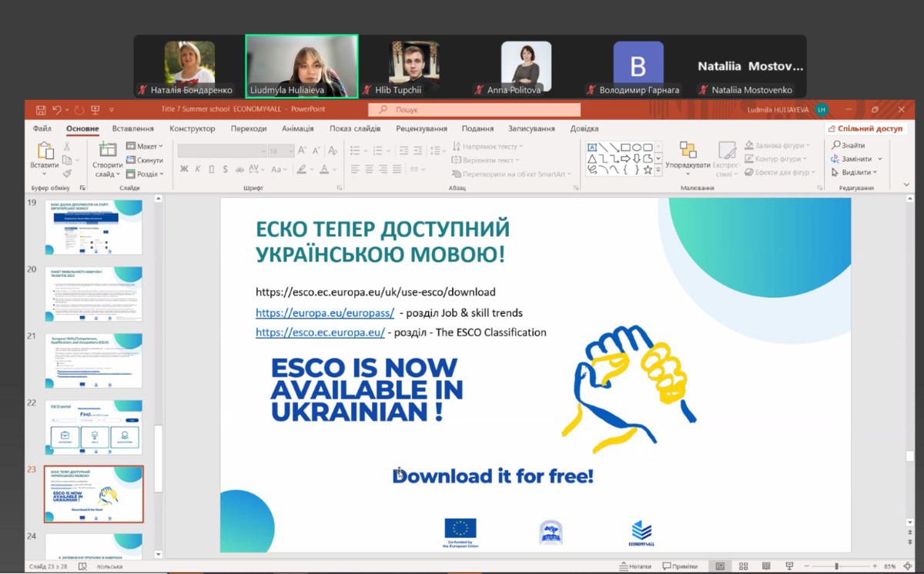Undo the last action
This screenshot has width=924, height=574.
pos(58,110)
